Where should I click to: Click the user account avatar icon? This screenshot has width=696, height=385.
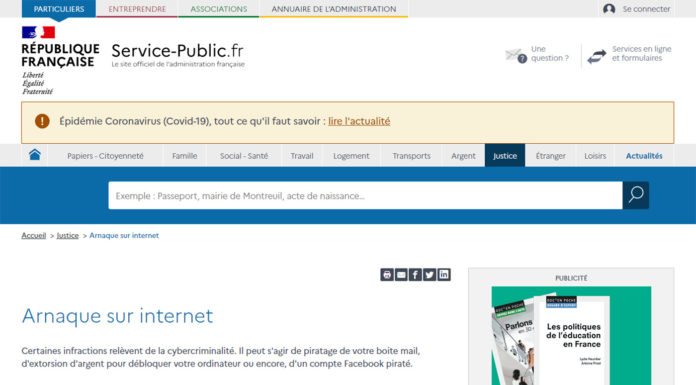point(609,9)
